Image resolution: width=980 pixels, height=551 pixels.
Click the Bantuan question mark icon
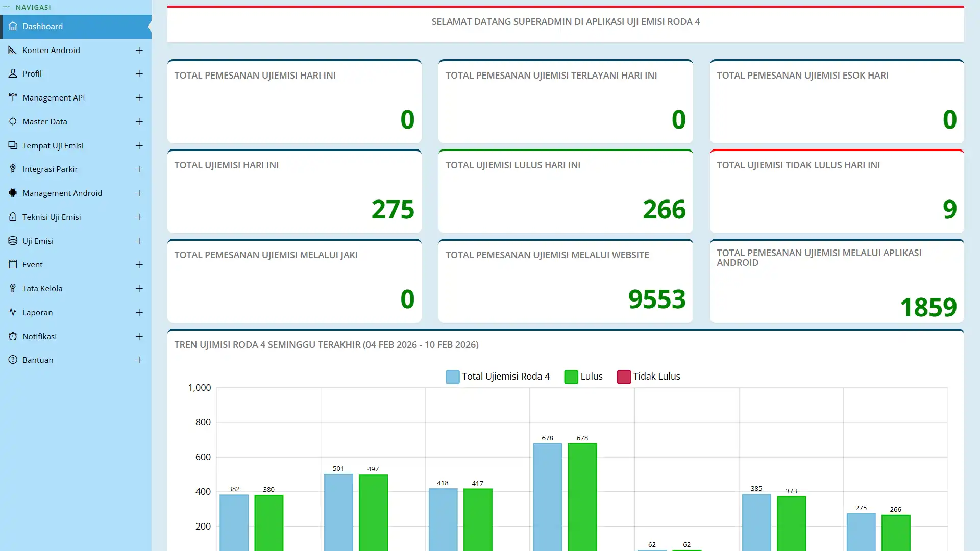click(13, 360)
